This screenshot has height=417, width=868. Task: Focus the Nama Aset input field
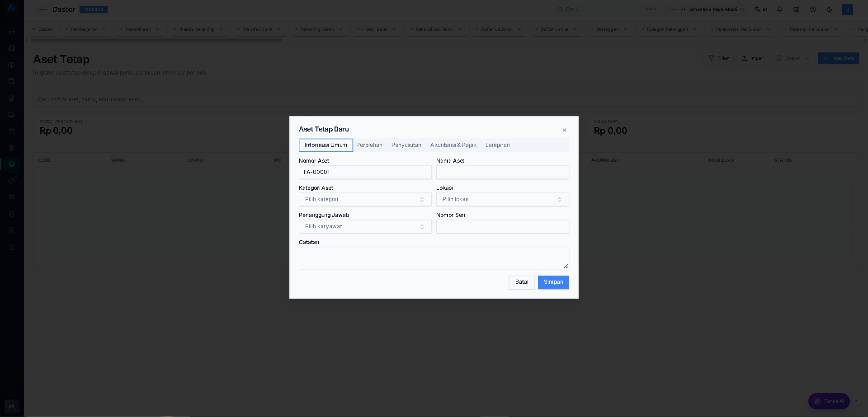(x=503, y=173)
